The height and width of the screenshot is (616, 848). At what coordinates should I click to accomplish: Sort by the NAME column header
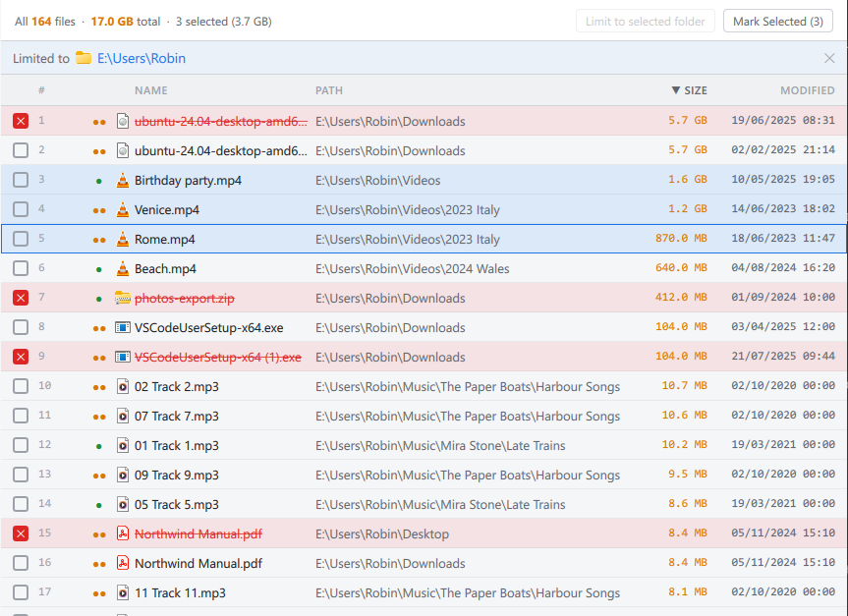[151, 90]
